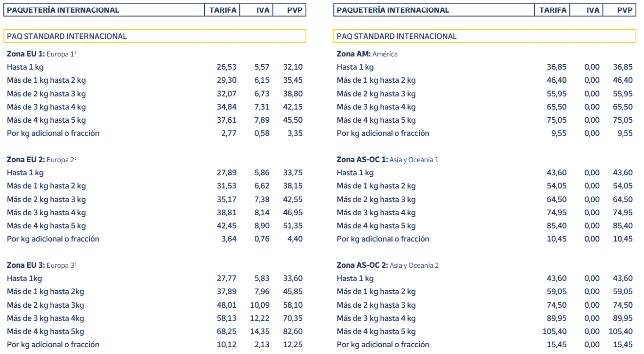Click the 82,60 PVP value in Zona EU 3
644x354 pixels.
click(293, 332)
